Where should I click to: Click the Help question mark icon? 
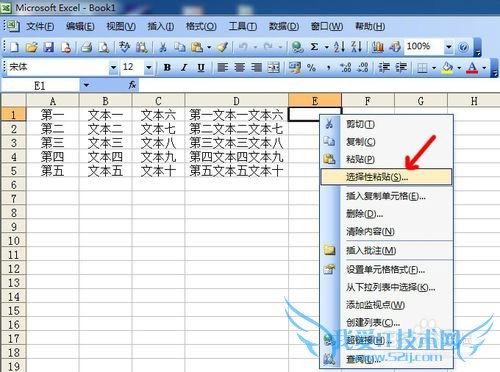point(463,47)
